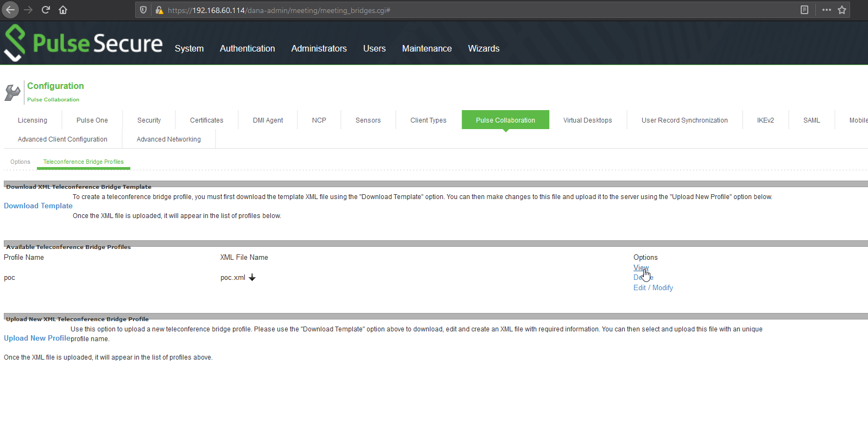Screen dimensions: 868x435
Task: Open the Users menu
Action: [x=374, y=48]
